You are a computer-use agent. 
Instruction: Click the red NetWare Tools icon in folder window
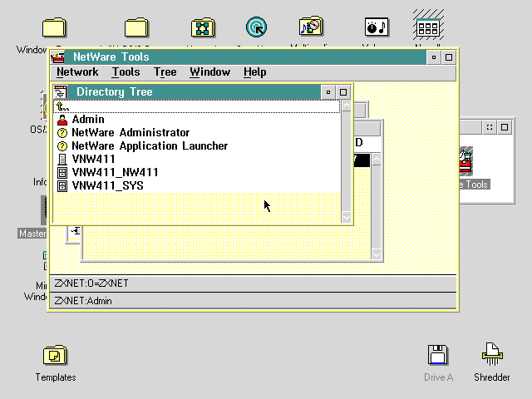465,162
